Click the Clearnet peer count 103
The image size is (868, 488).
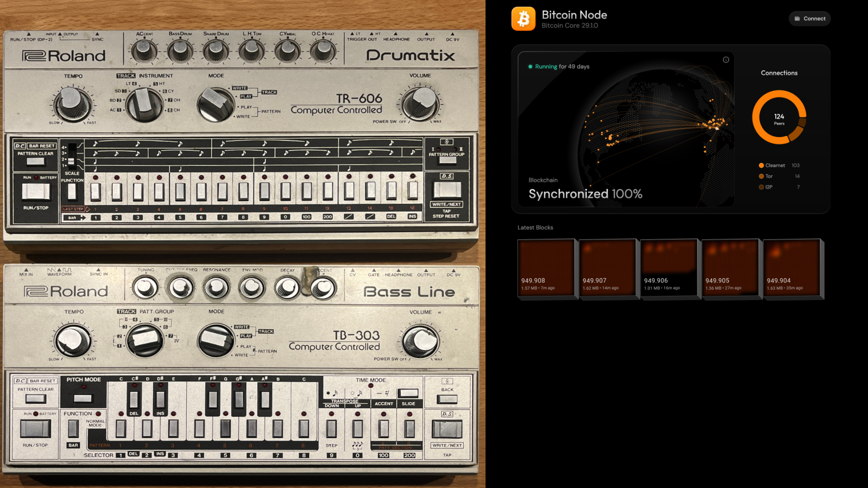[x=796, y=165]
